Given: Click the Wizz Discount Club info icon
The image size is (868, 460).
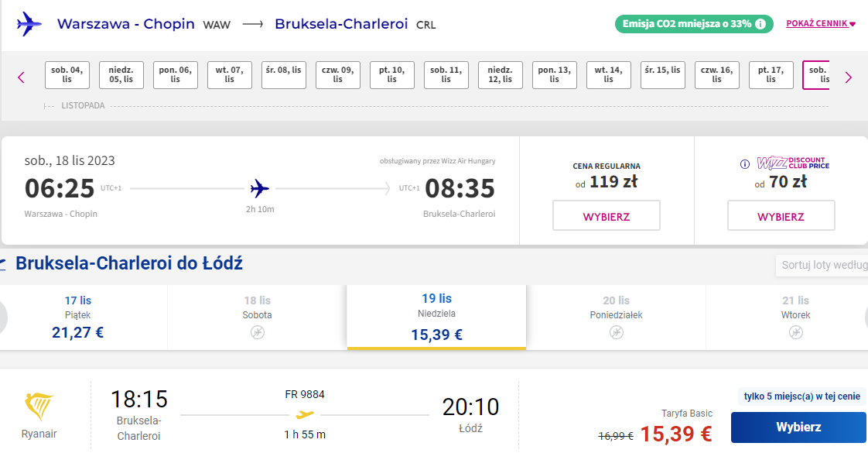Looking at the screenshot, I should coord(744,164).
